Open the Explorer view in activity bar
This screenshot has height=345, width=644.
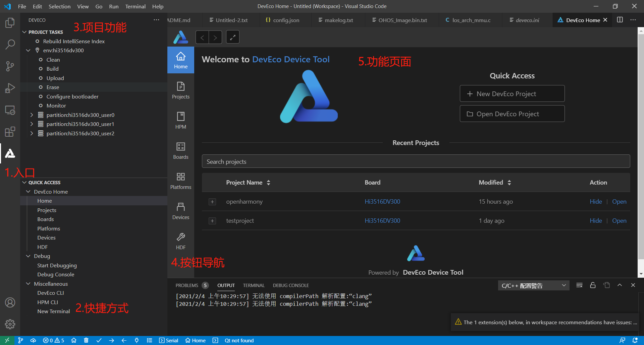click(10, 23)
